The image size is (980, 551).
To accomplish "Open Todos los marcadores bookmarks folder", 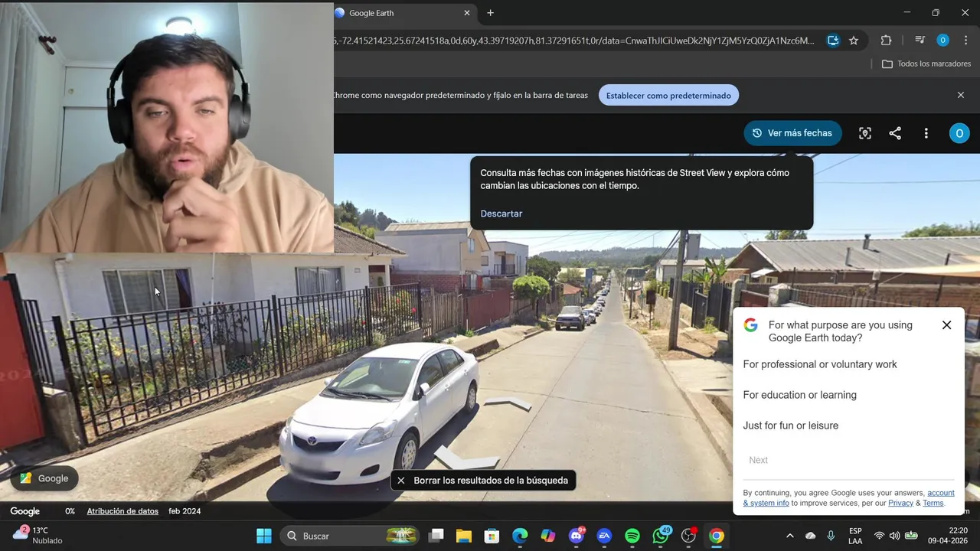I will point(926,64).
